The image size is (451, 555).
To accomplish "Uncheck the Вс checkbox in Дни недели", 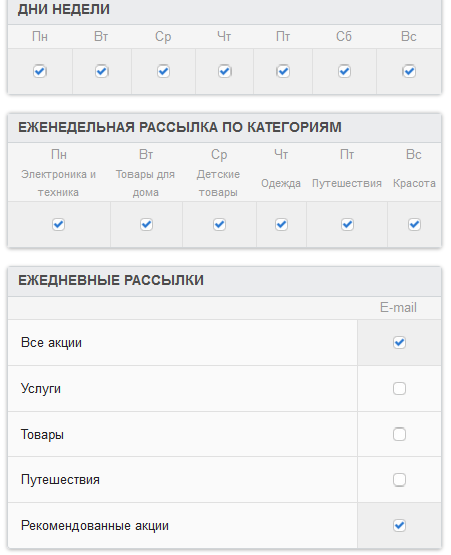I will (x=409, y=71).
